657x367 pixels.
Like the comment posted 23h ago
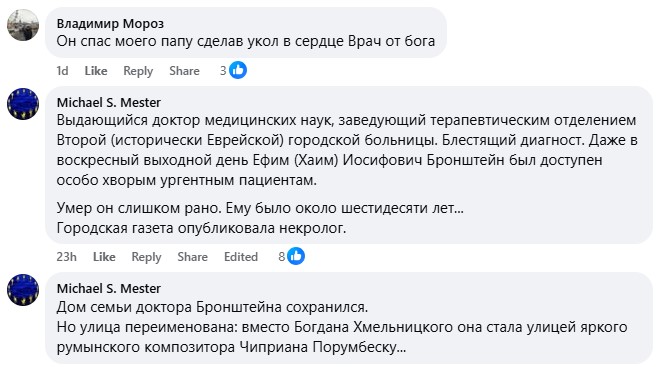click(x=104, y=257)
